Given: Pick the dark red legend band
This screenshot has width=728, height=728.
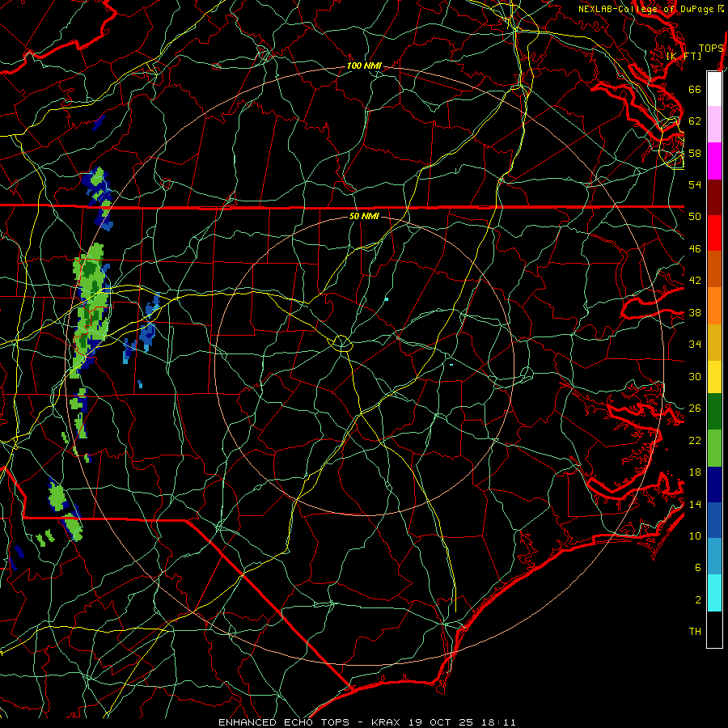Looking at the screenshot, I should (714, 197).
